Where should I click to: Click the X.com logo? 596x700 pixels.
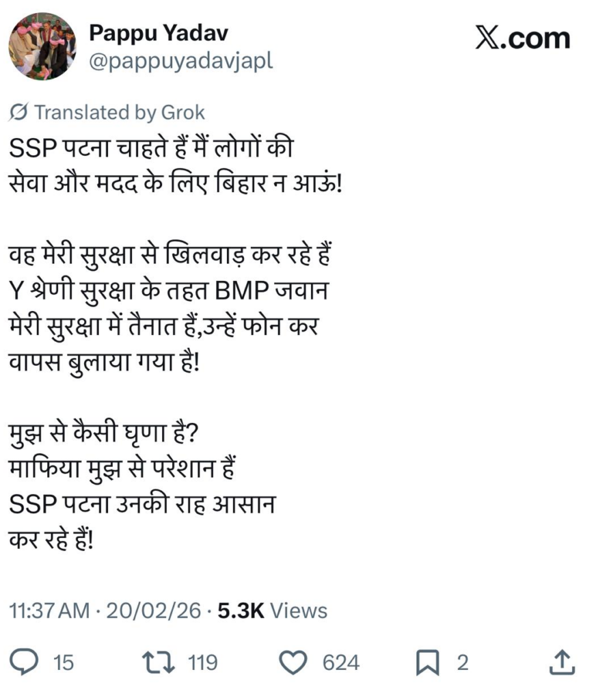click(x=523, y=38)
